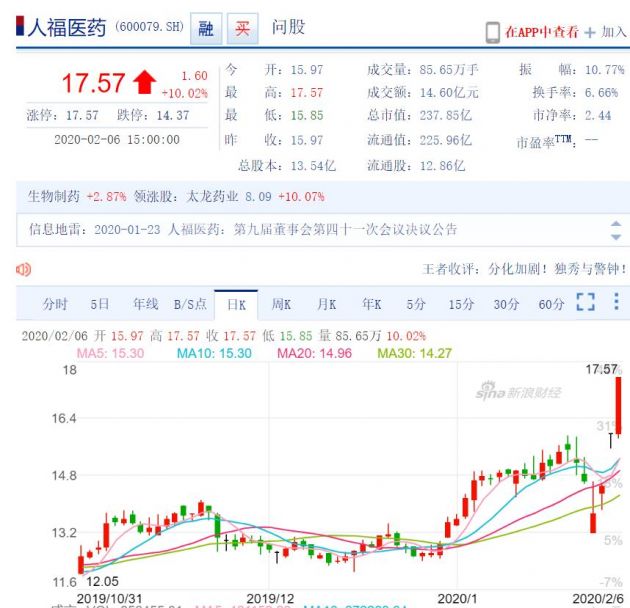
Task: Click the MA5: 15.30 legend label
Action: pyautogui.click(x=110, y=353)
